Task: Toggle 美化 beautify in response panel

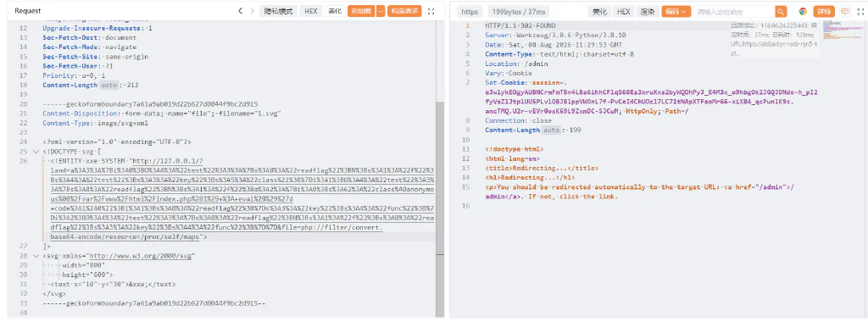Action: (599, 12)
